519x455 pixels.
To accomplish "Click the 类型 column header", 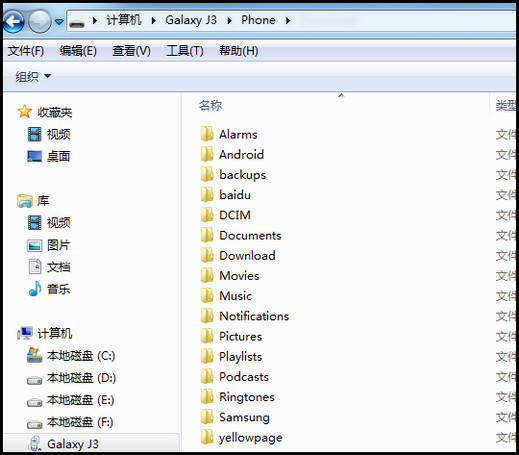I will pos(505,106).
